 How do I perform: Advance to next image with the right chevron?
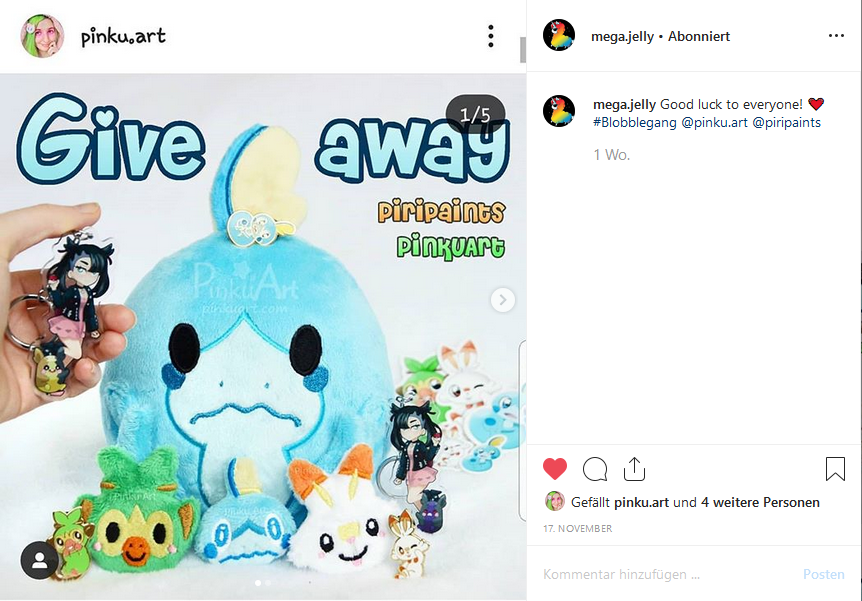pyautogui.click(x=502, y=300)
